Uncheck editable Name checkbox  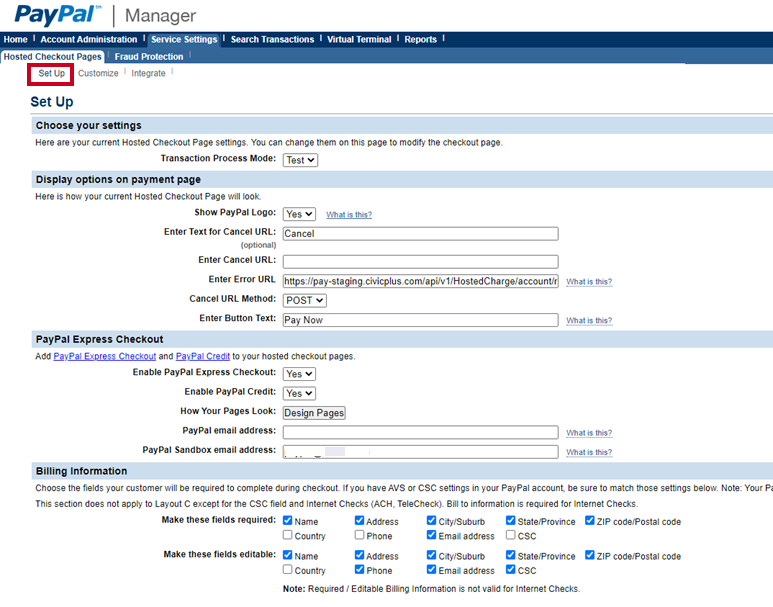[287, 555]
